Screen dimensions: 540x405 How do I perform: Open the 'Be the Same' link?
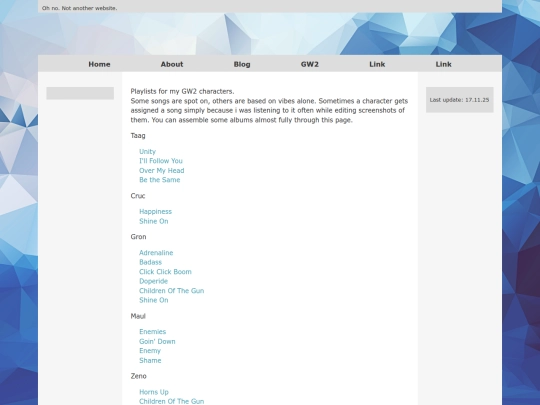coord(159,180)
